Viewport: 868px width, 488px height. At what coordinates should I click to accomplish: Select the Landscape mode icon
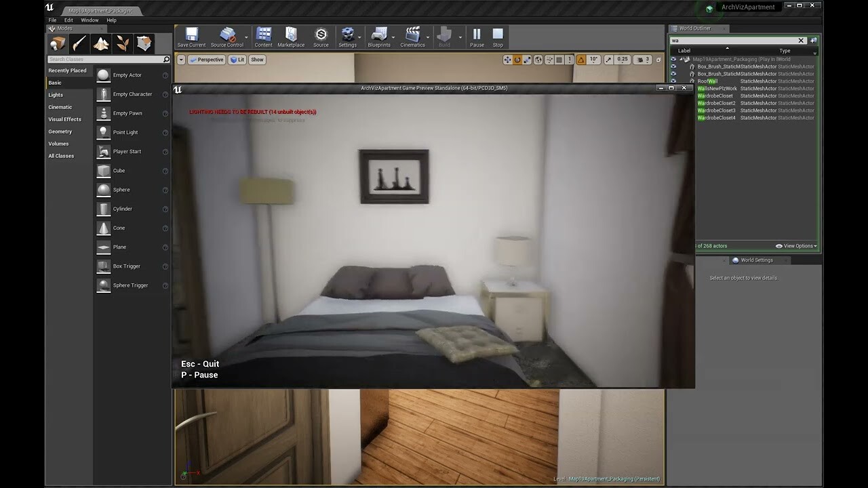coord(100,43)
